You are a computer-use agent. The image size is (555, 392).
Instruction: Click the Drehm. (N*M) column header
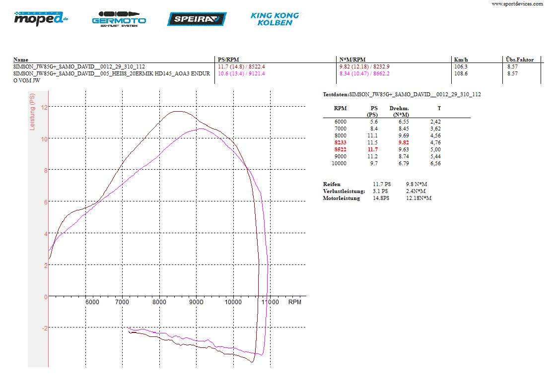coord(399,112)
